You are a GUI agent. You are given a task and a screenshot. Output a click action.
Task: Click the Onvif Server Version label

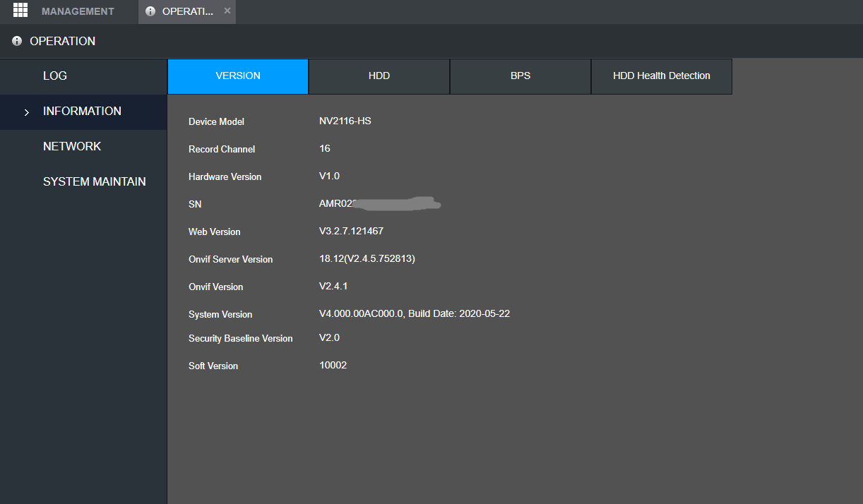tap(230, 260)
